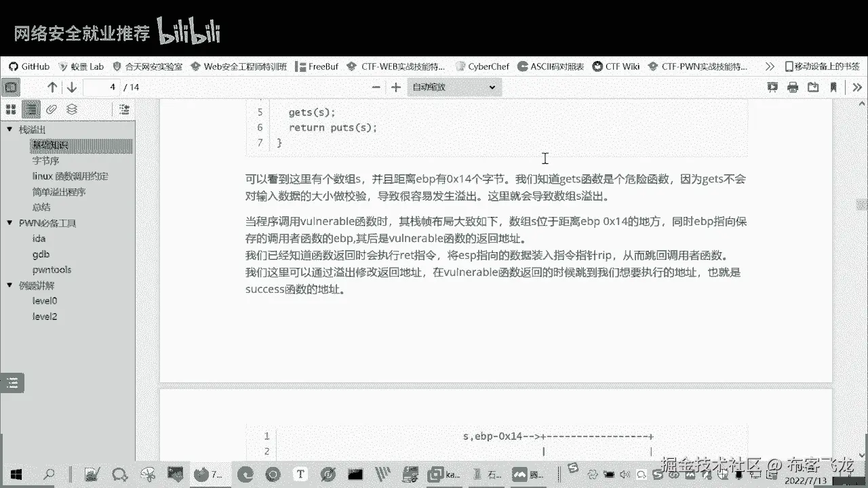The image size is (868, 488).
Task: Open Web安全工程师特训班 bookmark
Action: (239, 66)
